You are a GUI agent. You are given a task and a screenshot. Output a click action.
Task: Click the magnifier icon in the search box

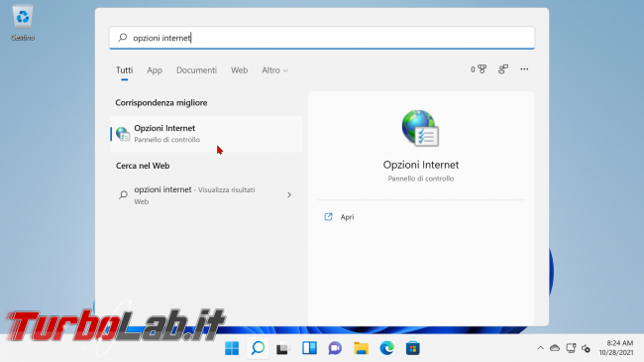(x=123, y=38)
